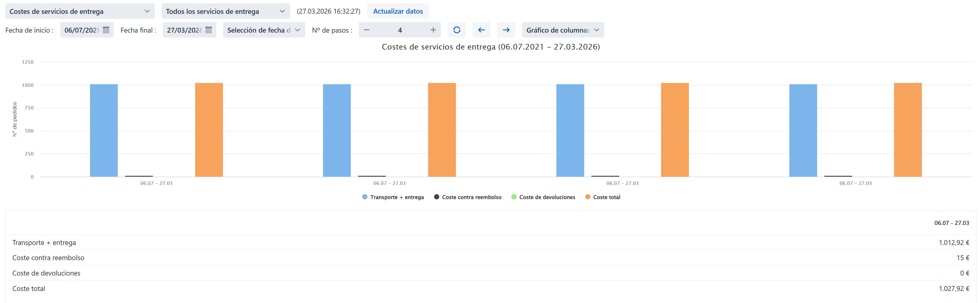Open the start date calendar picker
The image size is (980, 303).
[106, 30]
